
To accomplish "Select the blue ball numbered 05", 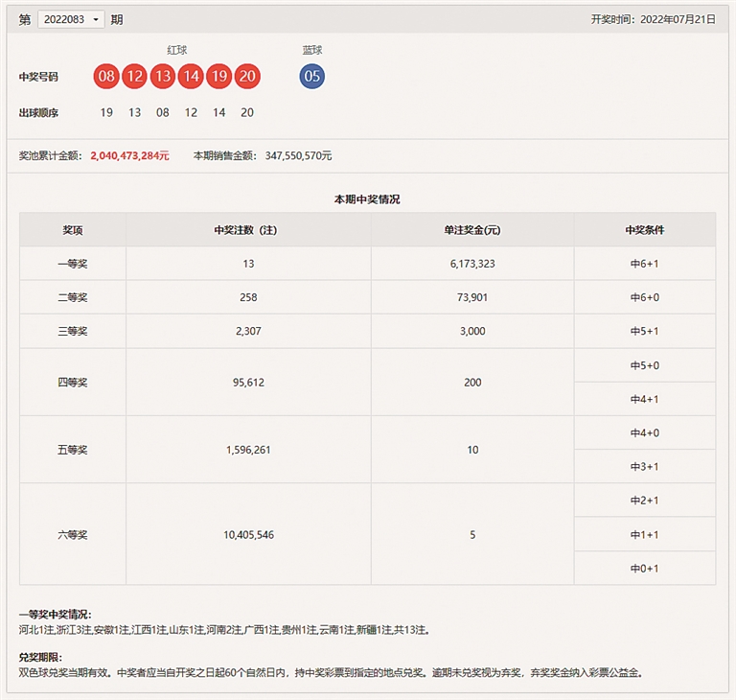I will tap(311, 77).
